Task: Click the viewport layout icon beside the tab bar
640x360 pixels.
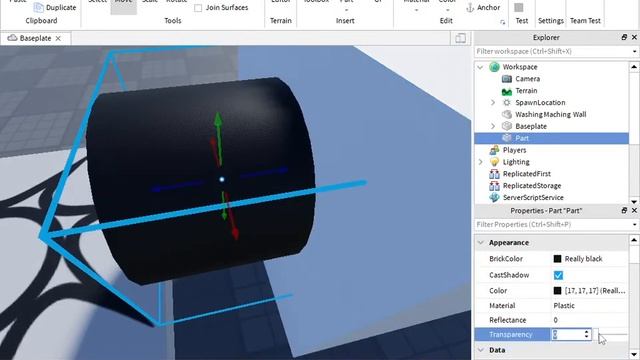Action: coord(460,38)
